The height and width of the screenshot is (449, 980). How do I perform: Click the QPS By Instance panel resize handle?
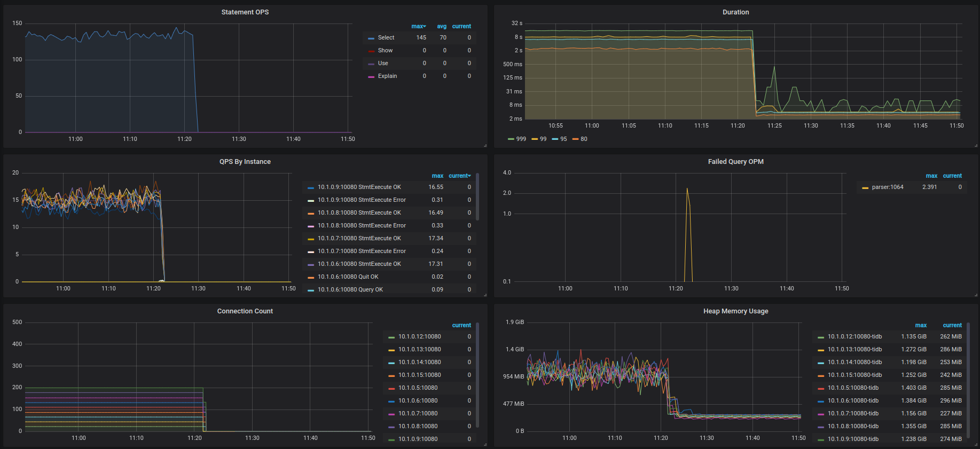tap(485, 295)
